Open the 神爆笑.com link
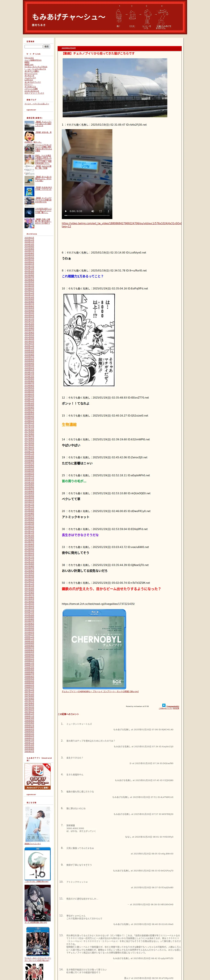Image resolution: width=210 pixels, height=980 pixels. (29, 65)
